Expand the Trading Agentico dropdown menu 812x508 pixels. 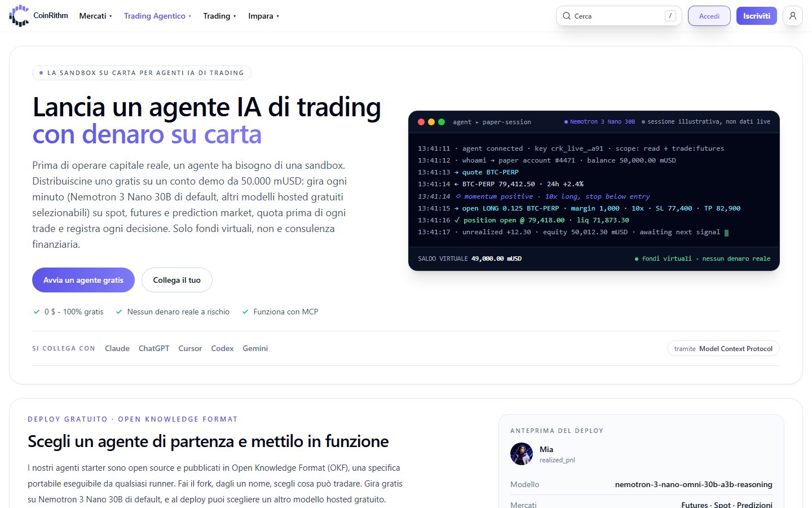tap(158, 16)
